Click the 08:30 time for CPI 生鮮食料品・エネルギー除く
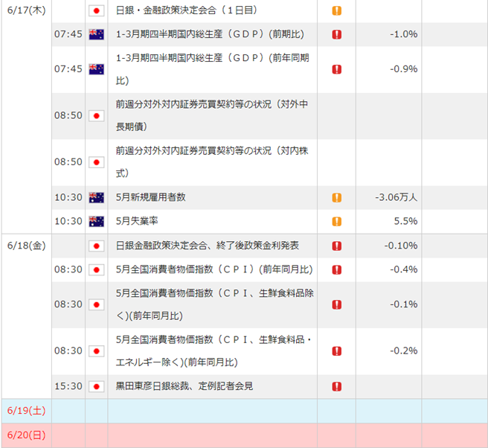 click(x=68, y=351)
